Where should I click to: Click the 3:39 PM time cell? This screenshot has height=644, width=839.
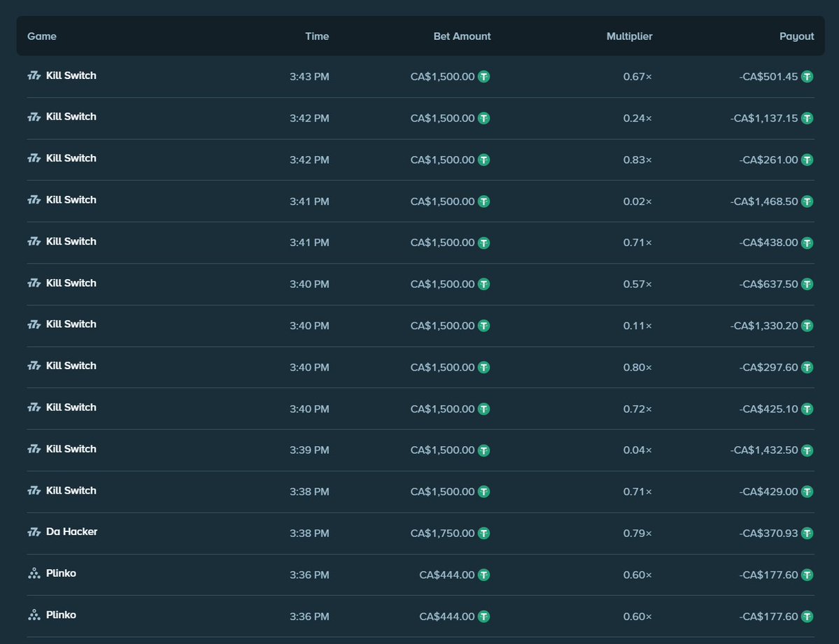(309, 450)
